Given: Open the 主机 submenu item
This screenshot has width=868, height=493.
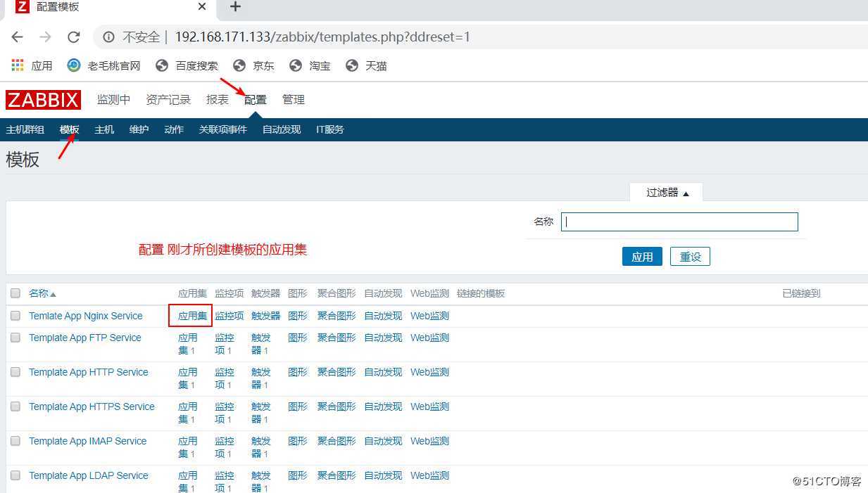Looking at the screenshot, I should coord(103,129).
